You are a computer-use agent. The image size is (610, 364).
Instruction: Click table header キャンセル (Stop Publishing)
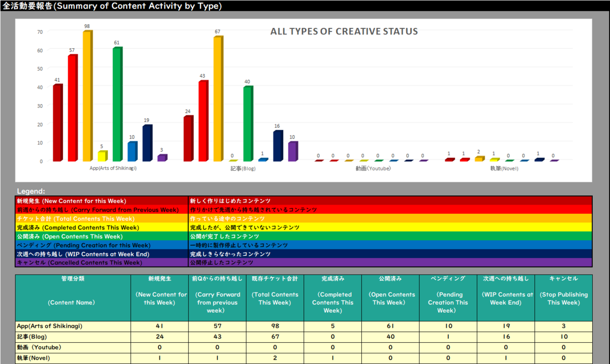coord(564,297)
